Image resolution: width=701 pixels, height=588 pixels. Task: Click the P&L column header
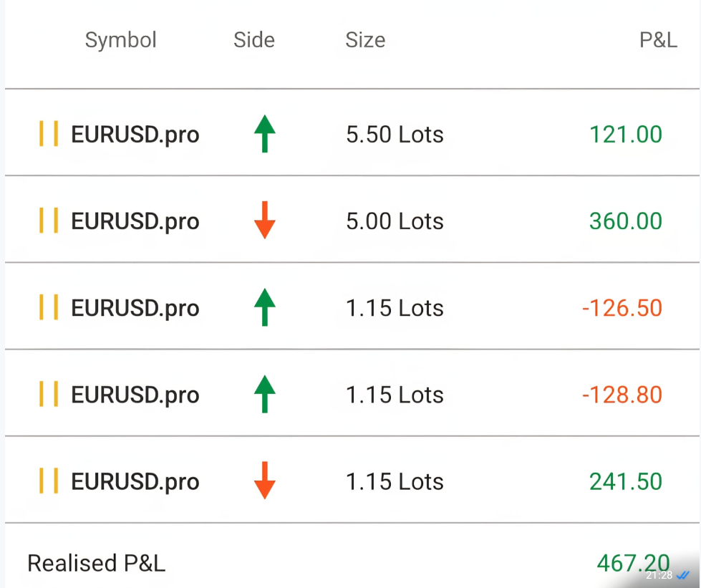click(x=657, y=40)
